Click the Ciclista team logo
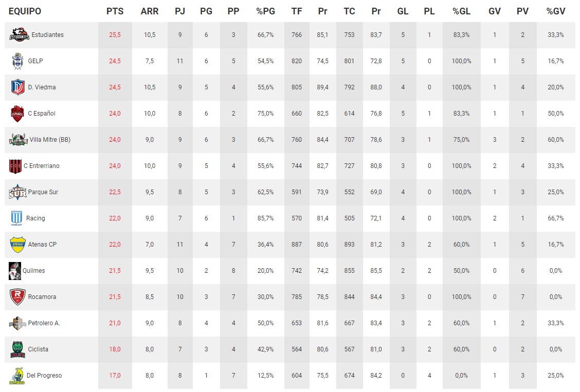Screen dimensions: 580x392 17,349
